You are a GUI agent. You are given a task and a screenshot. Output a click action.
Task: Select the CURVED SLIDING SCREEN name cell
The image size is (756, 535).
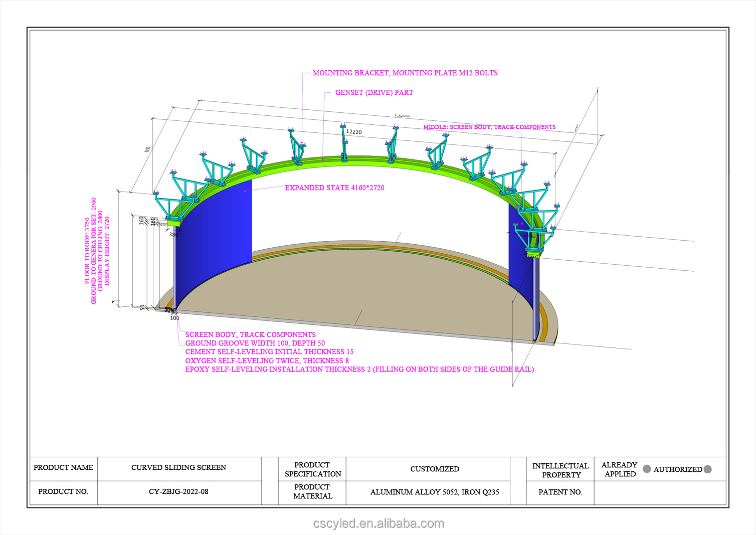(178, 468)
